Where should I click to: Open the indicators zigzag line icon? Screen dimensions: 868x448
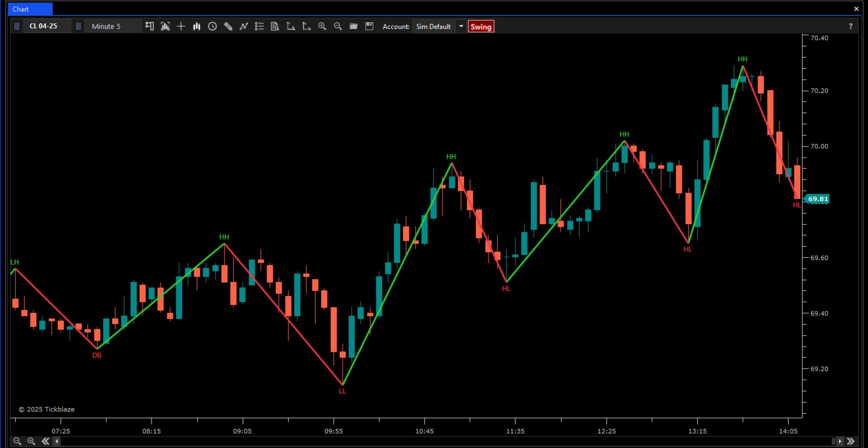tap(244, 26)
